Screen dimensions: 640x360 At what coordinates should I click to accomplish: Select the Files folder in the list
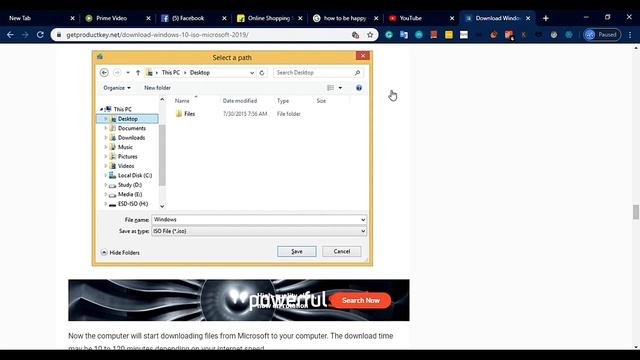pyautogui.click(x=189, y=114)
